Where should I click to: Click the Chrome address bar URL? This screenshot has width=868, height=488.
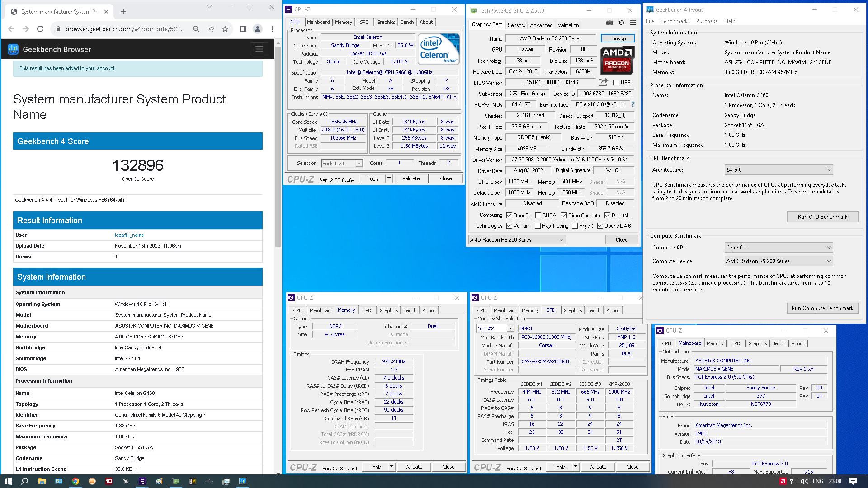coord(125,29)
